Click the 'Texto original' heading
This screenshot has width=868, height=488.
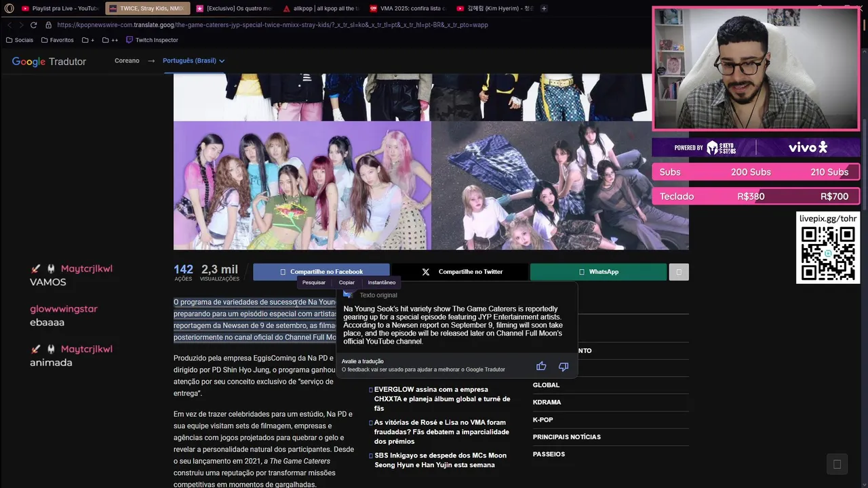coord(378,296)
